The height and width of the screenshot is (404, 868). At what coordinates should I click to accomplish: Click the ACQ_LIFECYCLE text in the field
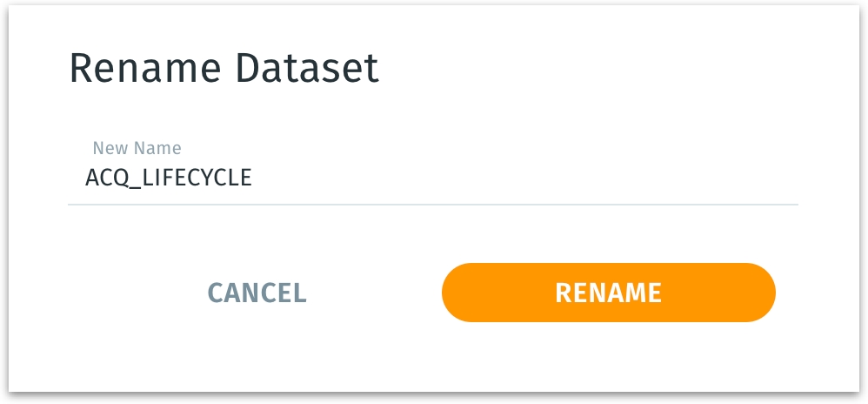click(169, 178)
